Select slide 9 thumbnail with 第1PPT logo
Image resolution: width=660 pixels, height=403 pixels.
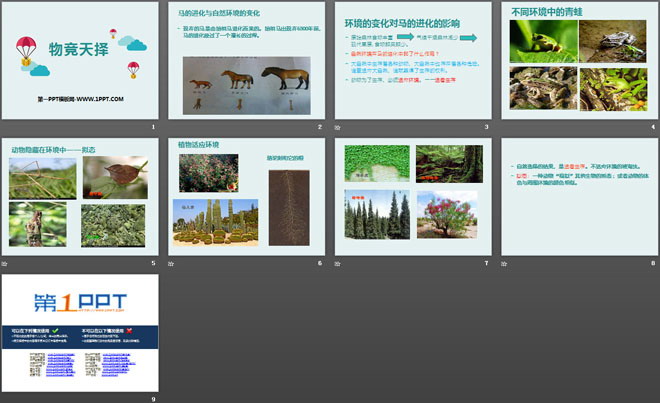pos(80,333)
